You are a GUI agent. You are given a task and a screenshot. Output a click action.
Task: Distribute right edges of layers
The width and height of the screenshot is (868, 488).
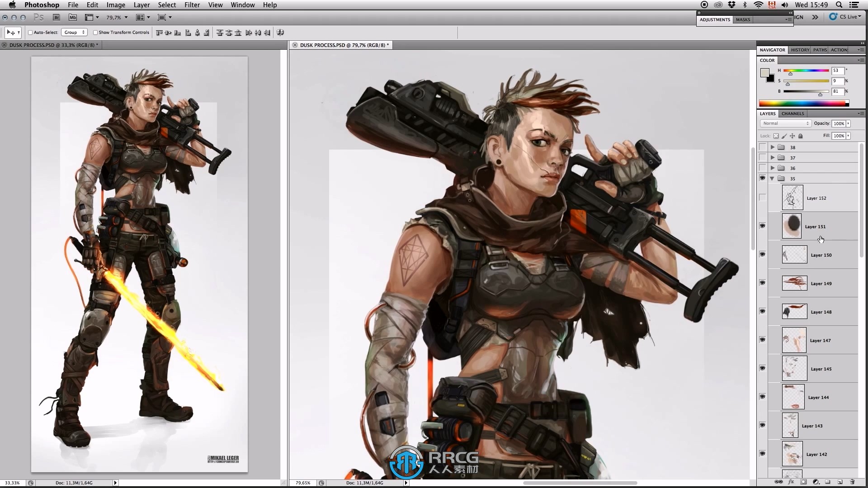(x=267, y=33)
